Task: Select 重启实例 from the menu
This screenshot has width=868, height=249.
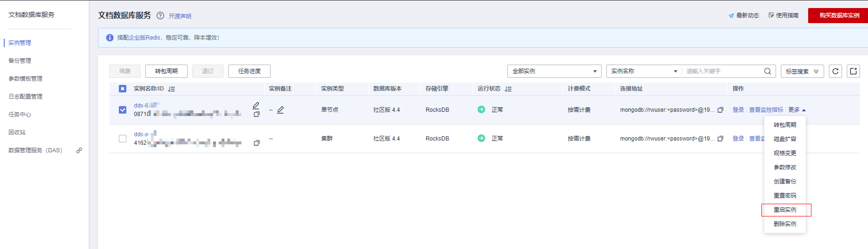Action: pyautogui.click(x=785, y=210)
